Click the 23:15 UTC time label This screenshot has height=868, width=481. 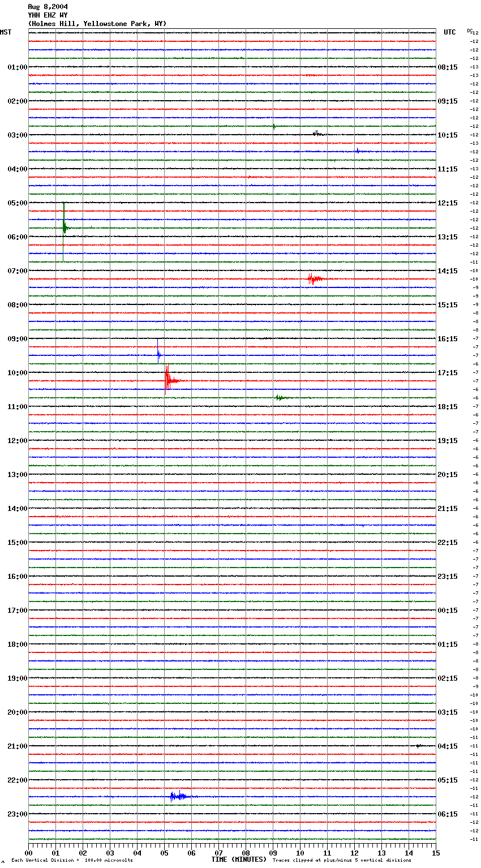448,577
